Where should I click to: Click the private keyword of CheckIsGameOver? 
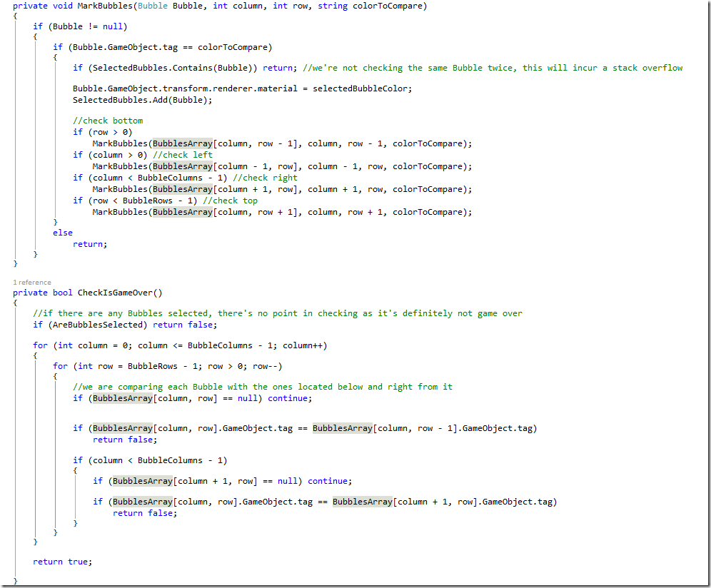[x=30, y=292]
